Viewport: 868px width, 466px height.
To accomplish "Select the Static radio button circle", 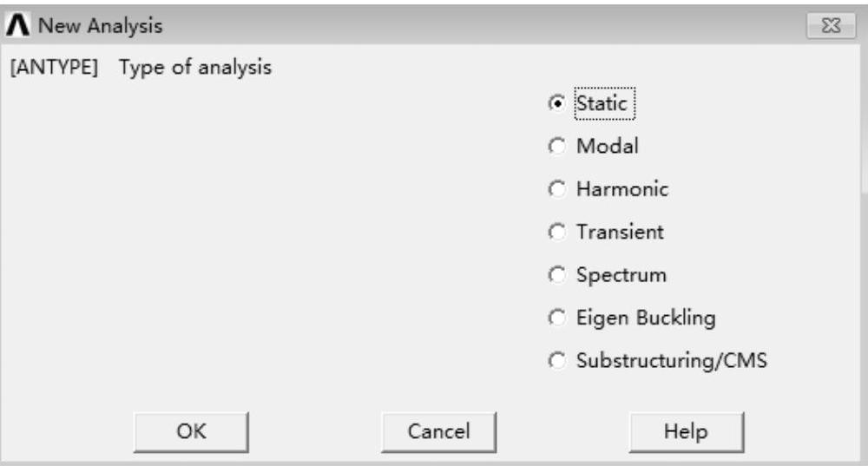I will tap(557, 103).
